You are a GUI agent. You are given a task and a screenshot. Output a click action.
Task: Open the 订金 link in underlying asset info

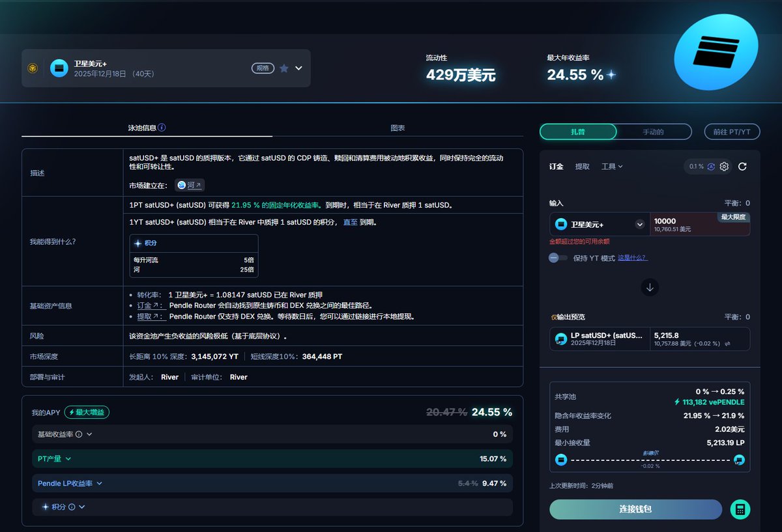pos(151,305)
